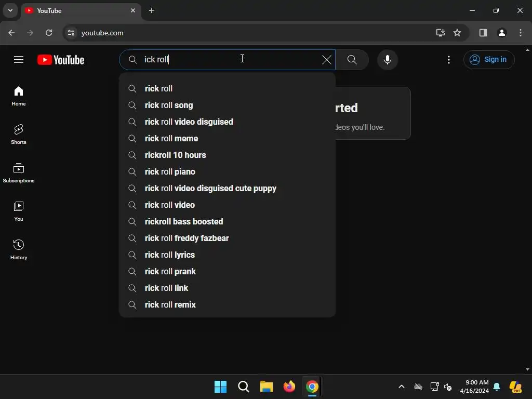Viewport: 532px width, 399px height.
Task: Open File Explorer from the taskbar
Action: pos(267,387)
